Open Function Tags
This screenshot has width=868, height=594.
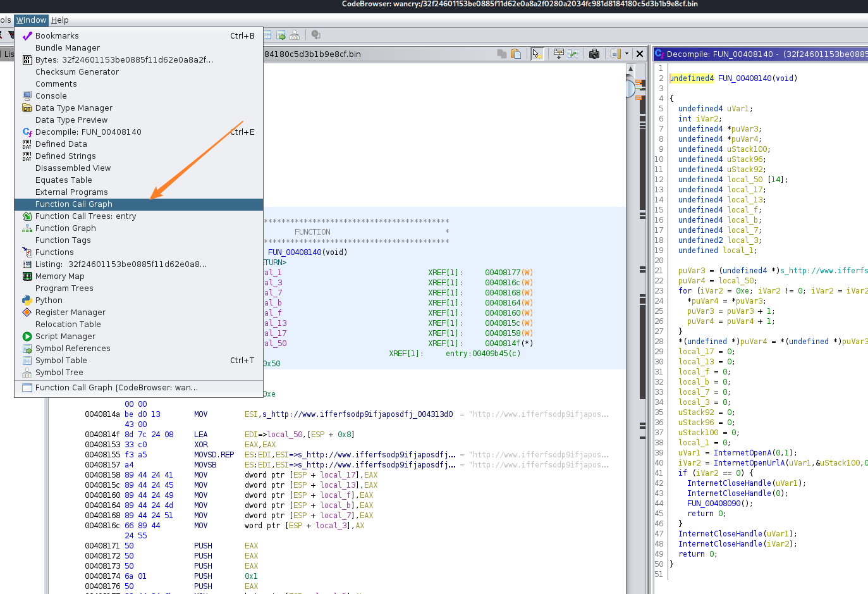click(138, 240)
